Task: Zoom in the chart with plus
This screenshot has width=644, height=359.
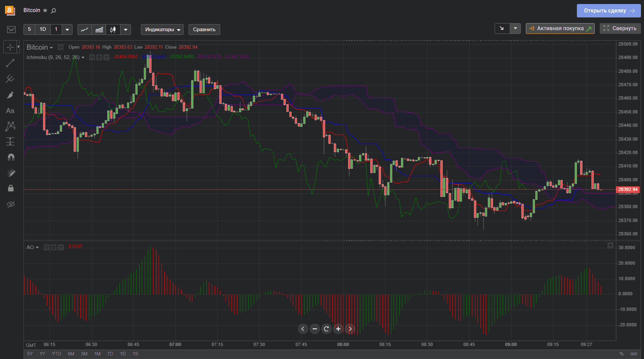Action: coord(338,329)
